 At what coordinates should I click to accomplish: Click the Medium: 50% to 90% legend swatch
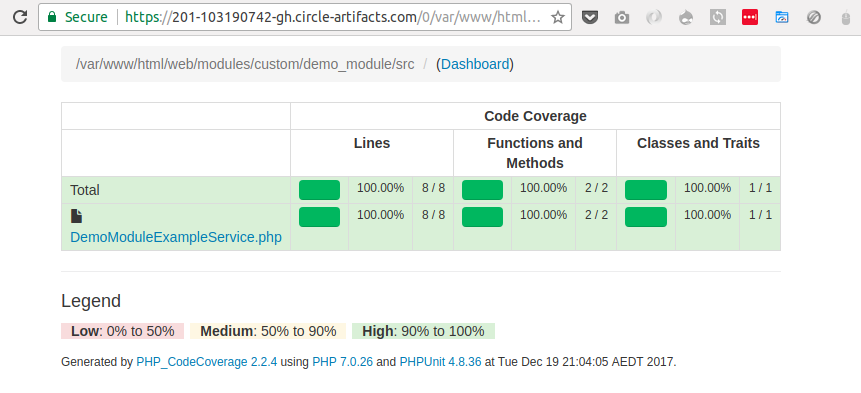pos(268,331)
